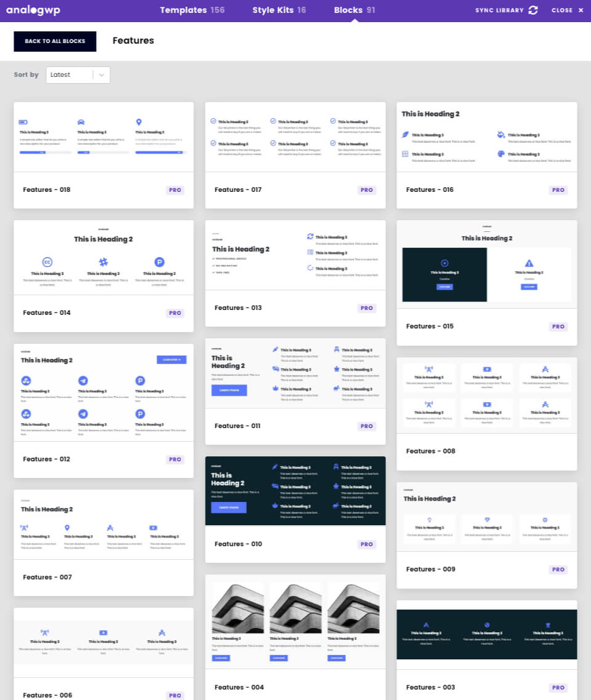Click the SYNC LIBRARY label

pos(499,10)
